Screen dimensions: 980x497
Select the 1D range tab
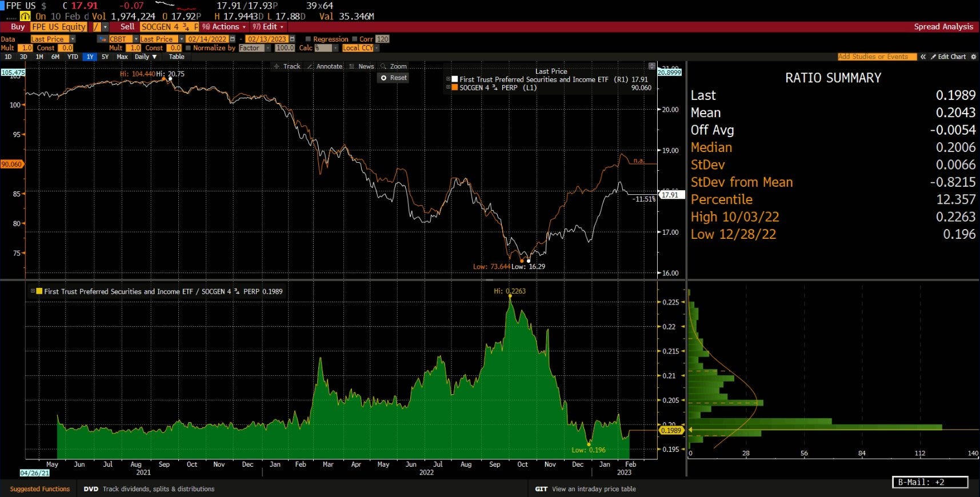click(x=8, y=57)
